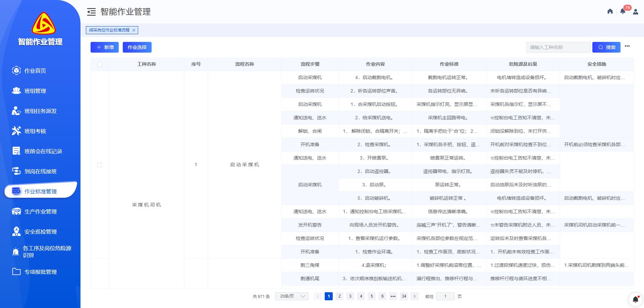Focus the 请输入工种名称 search field
Screen dimensions: 644x308
point(558,47)
